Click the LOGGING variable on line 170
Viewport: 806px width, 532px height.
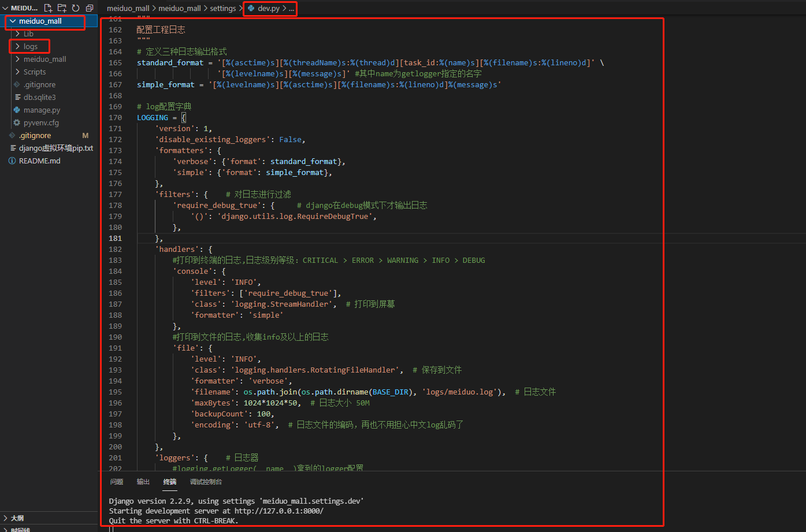[x=153, y=117]
